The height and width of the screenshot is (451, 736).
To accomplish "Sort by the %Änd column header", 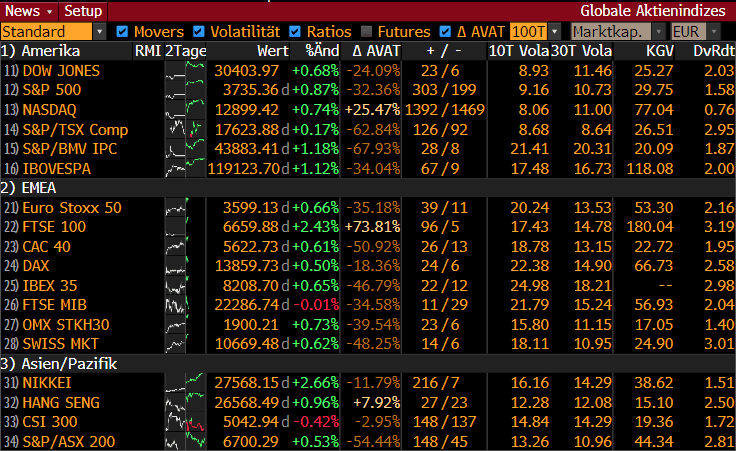I will [322, 51].
